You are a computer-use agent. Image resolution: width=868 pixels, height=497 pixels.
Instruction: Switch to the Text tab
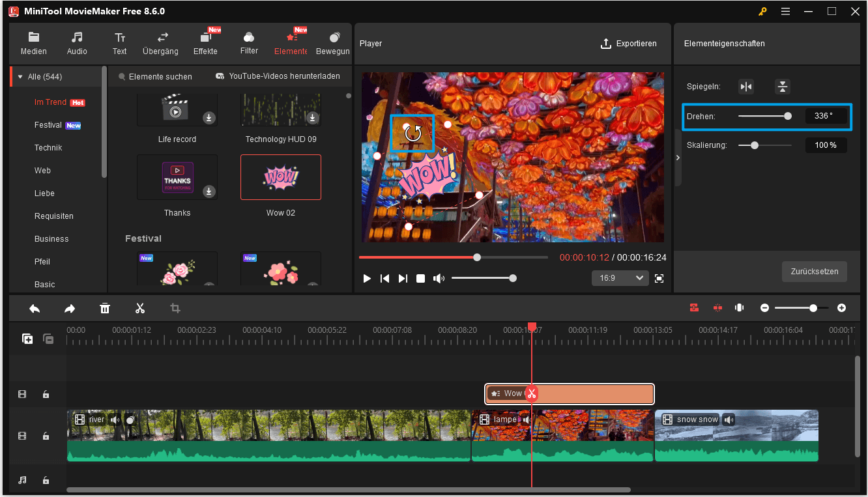click(119, 43)
